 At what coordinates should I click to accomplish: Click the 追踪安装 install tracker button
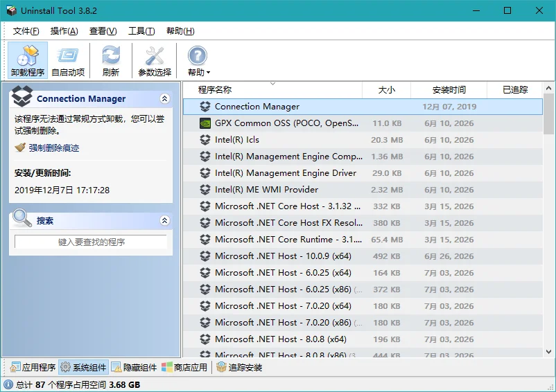point(239,368)
